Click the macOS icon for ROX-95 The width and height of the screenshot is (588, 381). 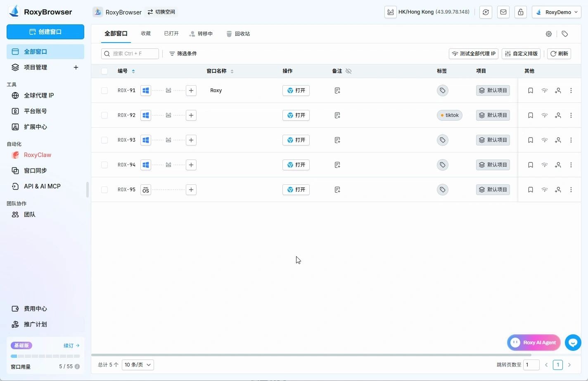pos(146,190)
